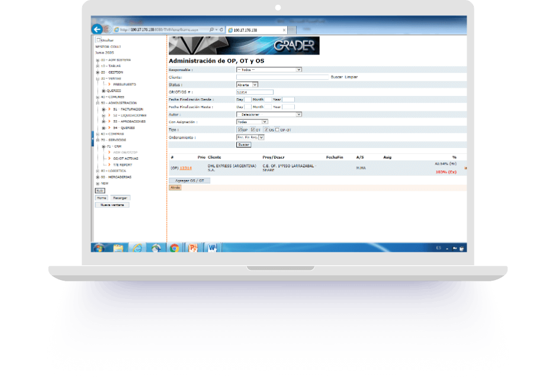Open order link 12314
The height and width of the screenshot is (392, 556).
pyautogui.click(x=185, y=168)
